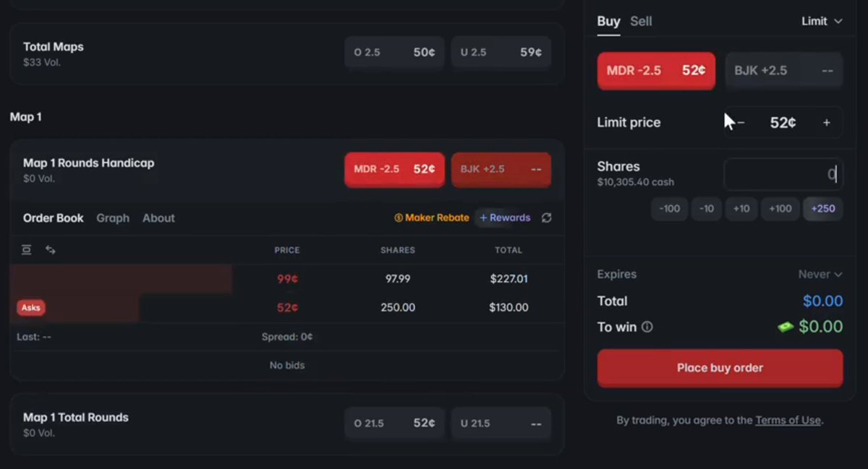Click the 250.00 shares cell

398,308
